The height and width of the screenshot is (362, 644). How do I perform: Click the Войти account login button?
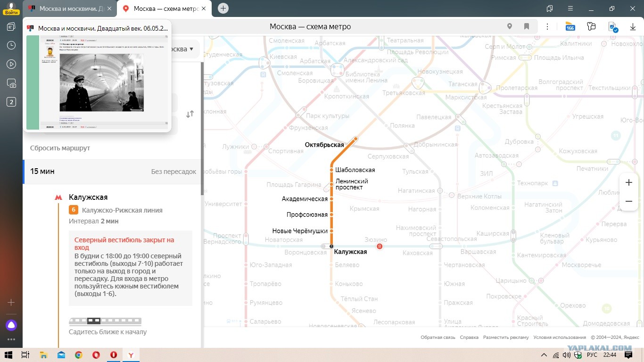point(11,8)
